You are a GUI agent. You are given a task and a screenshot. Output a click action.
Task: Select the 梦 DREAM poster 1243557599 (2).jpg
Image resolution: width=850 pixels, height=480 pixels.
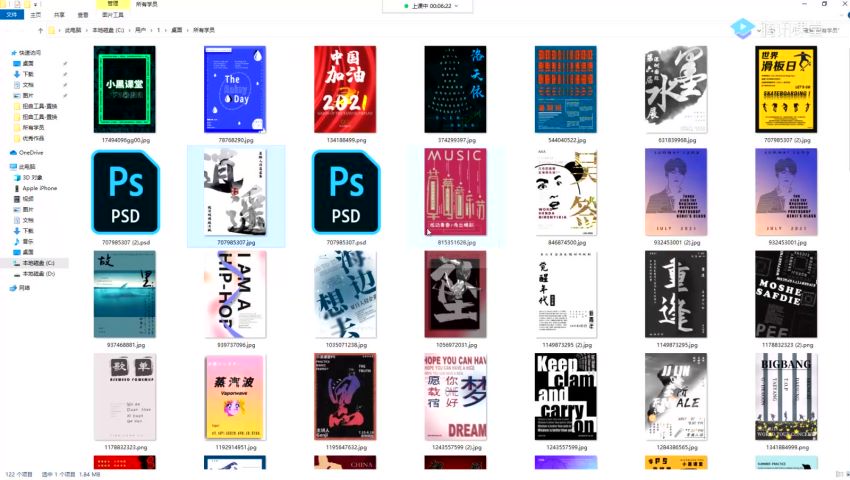tap(455, 397)
